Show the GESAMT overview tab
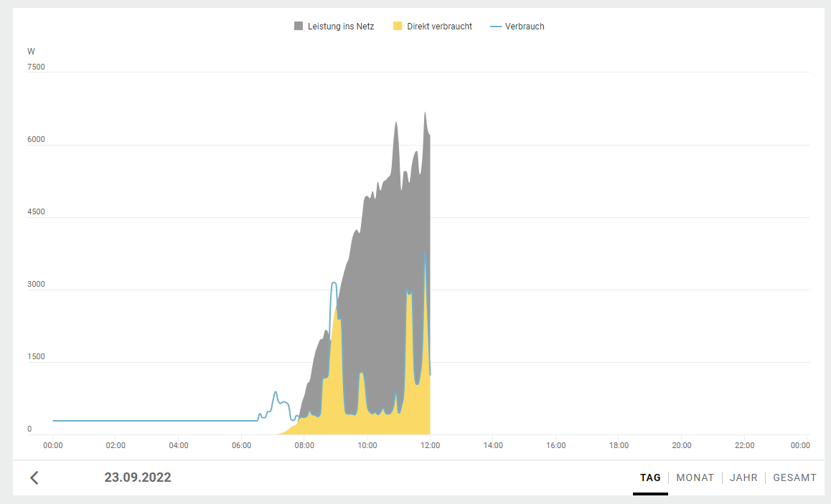This screenshot has width=831, height=504. [794, 477]
